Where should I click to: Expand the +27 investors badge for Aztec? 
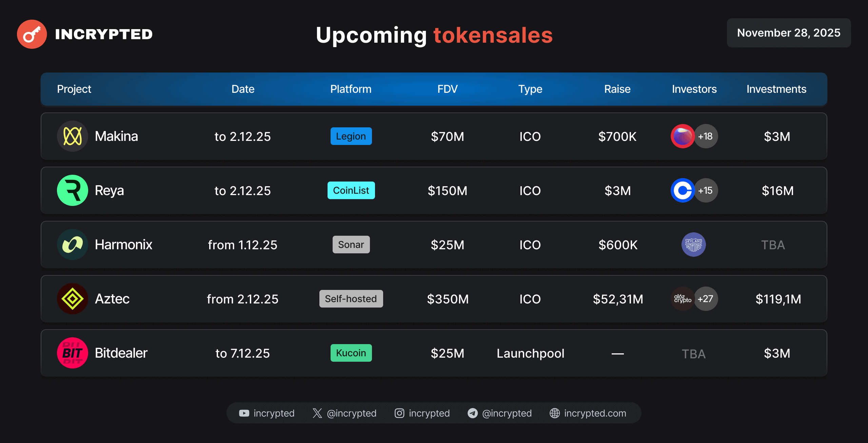(x=706, y=299)
